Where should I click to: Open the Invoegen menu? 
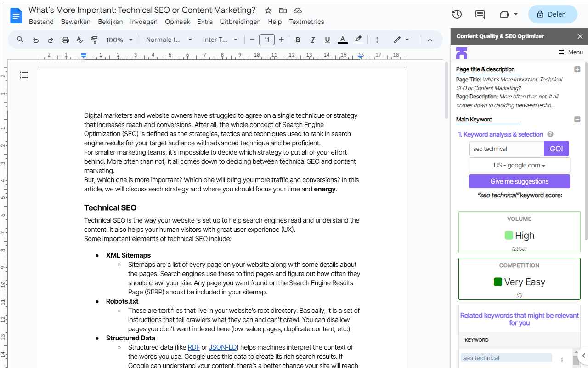pyautogui.click(x=144, y=21)
